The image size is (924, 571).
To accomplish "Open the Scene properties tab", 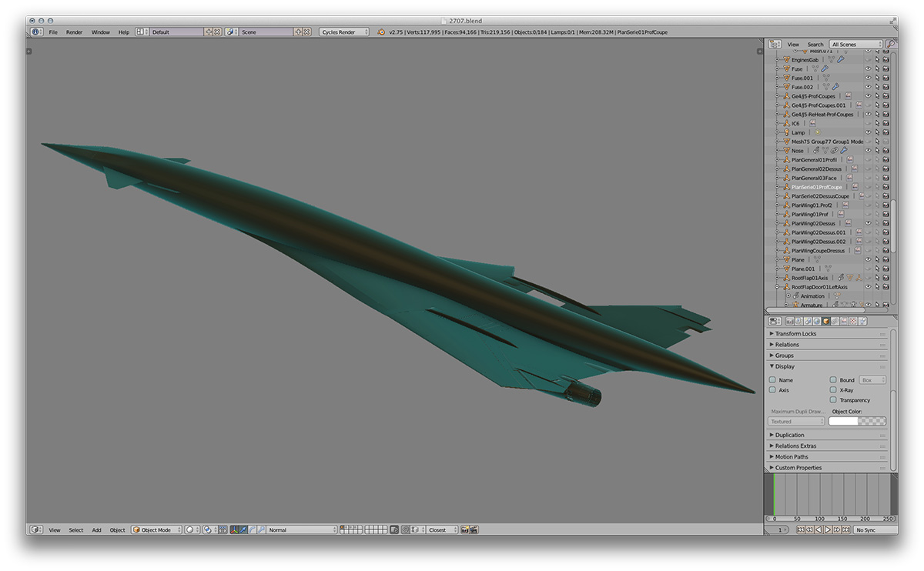I will tap(808, 321).
